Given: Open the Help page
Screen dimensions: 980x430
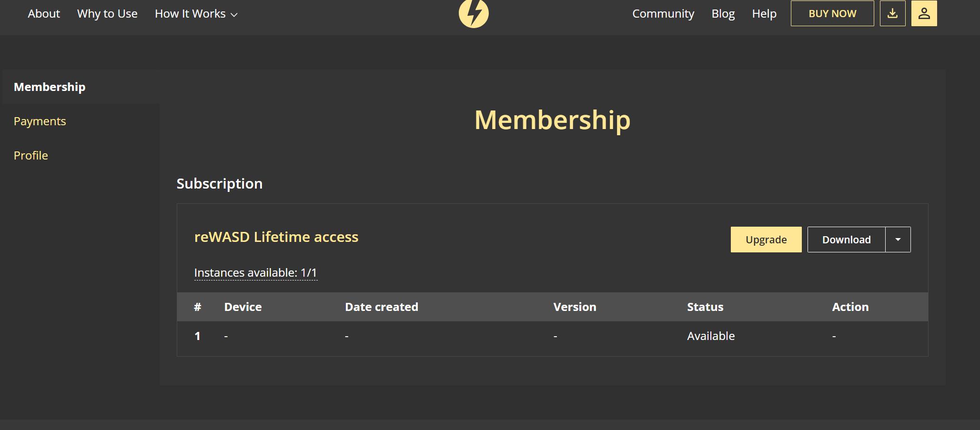Looking at the screenshot, I should point(764,14).
